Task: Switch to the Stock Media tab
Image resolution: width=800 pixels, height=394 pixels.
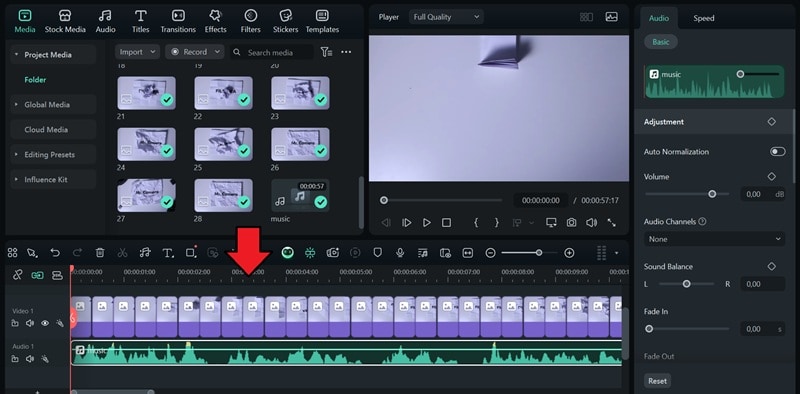Action: click(x=65, y=21)
